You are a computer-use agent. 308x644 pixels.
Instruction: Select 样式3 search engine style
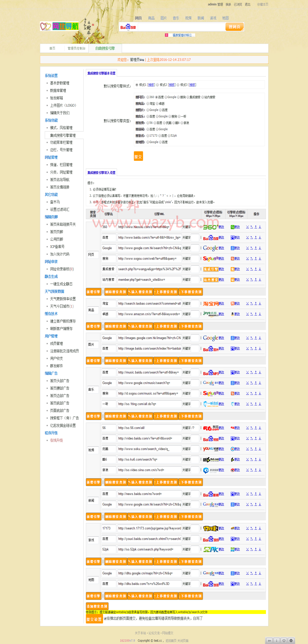pos(178,85)
